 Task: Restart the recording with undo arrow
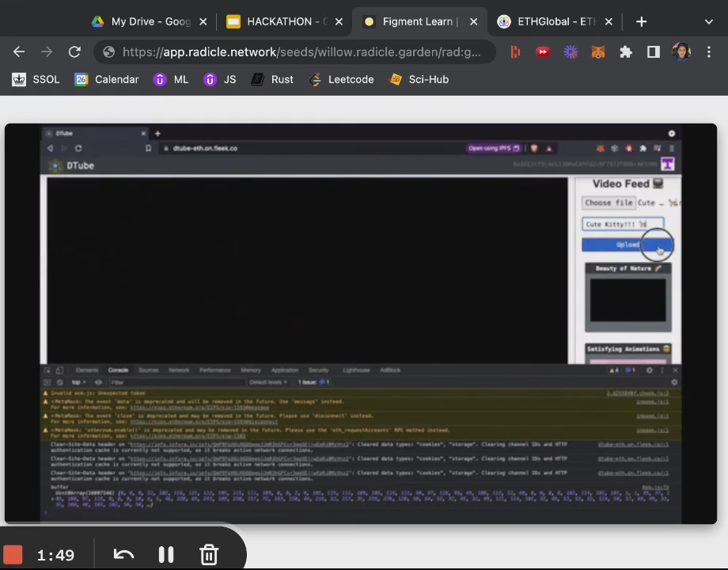click(x=123, y=554)
